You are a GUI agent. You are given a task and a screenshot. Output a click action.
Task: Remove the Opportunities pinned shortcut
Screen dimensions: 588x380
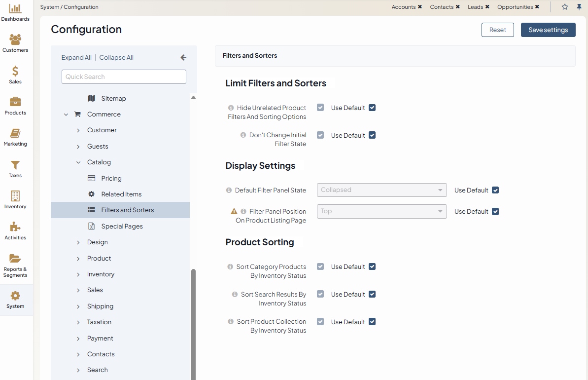click(537, 7)
